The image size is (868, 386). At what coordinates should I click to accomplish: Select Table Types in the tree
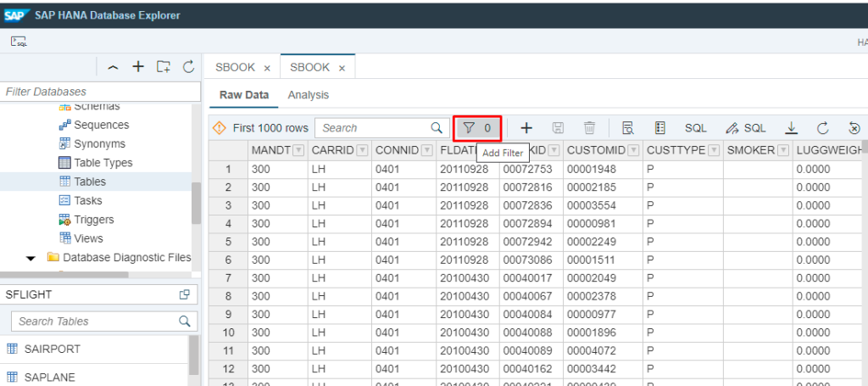point(103,163)
